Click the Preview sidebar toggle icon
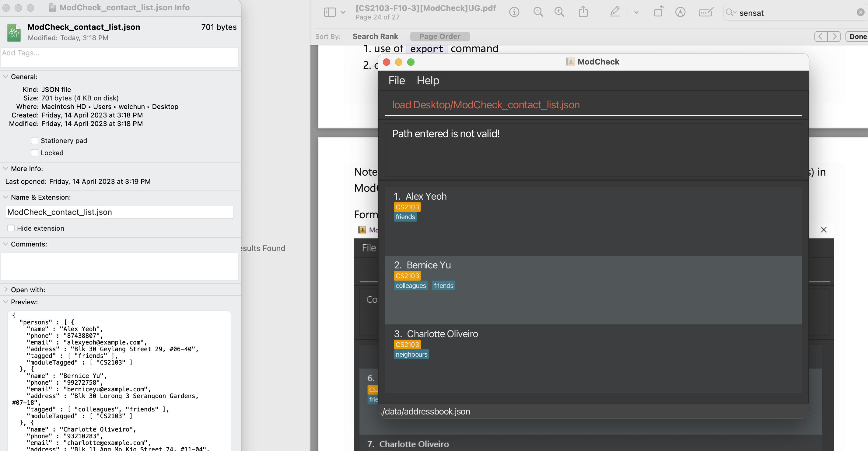Image resolution: width=868 pixels, height=451 pixels. pyautogui.click(x=330, y=12)
